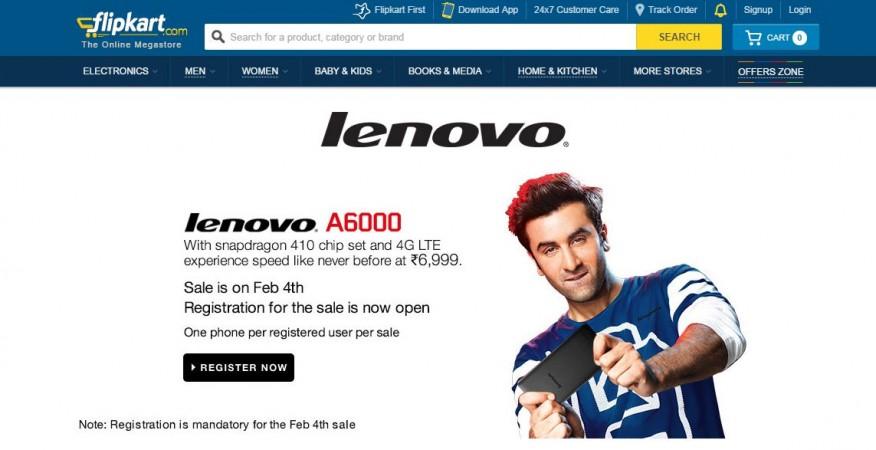Expand the Electronics dropdown menu
The width and height of the screenshot is (876, 450).
[121, 71]
